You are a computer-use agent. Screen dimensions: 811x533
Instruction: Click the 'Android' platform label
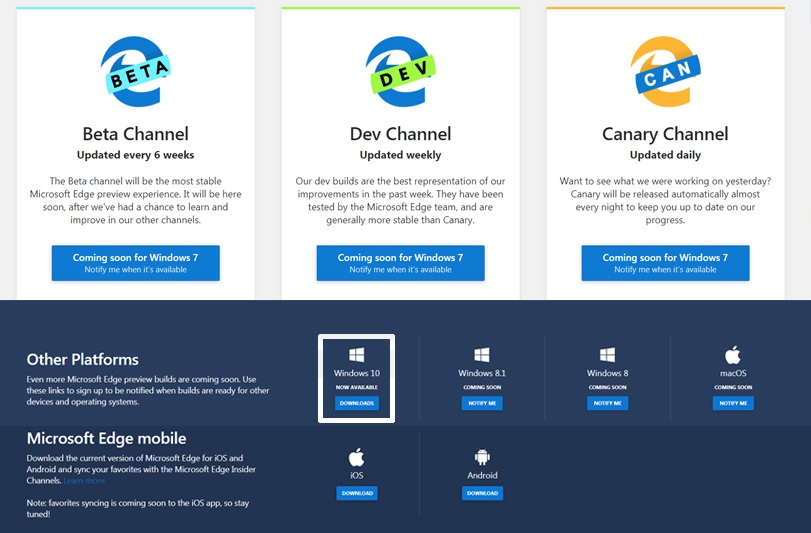[482, 476]
